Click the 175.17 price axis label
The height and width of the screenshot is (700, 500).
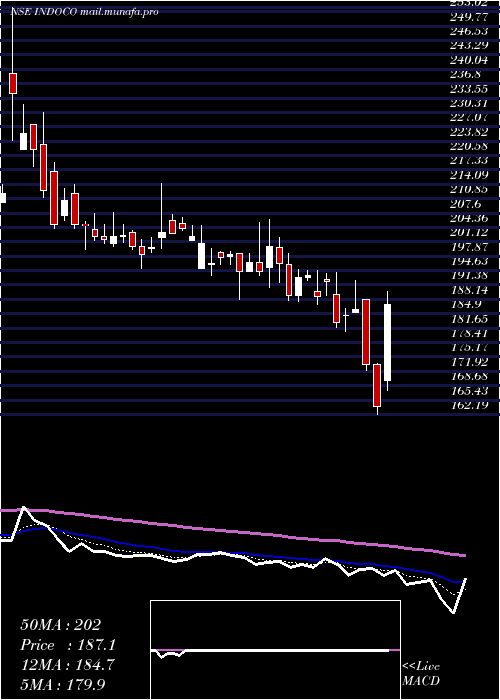point(471,347)
